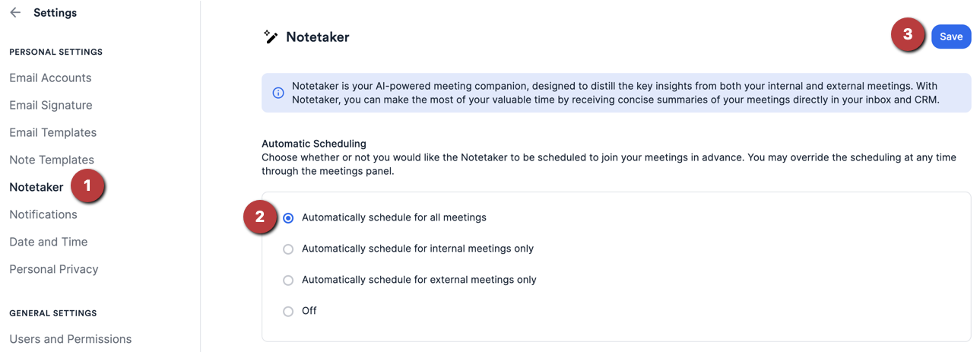
Task: Select automatically schedule for all meetings
Action: pos(288,218)
